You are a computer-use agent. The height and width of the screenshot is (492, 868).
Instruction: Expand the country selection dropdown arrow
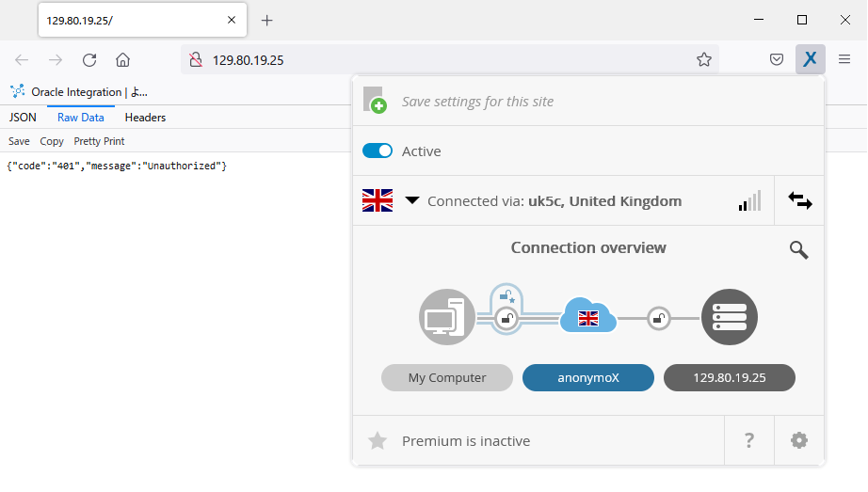coord(411,200)
